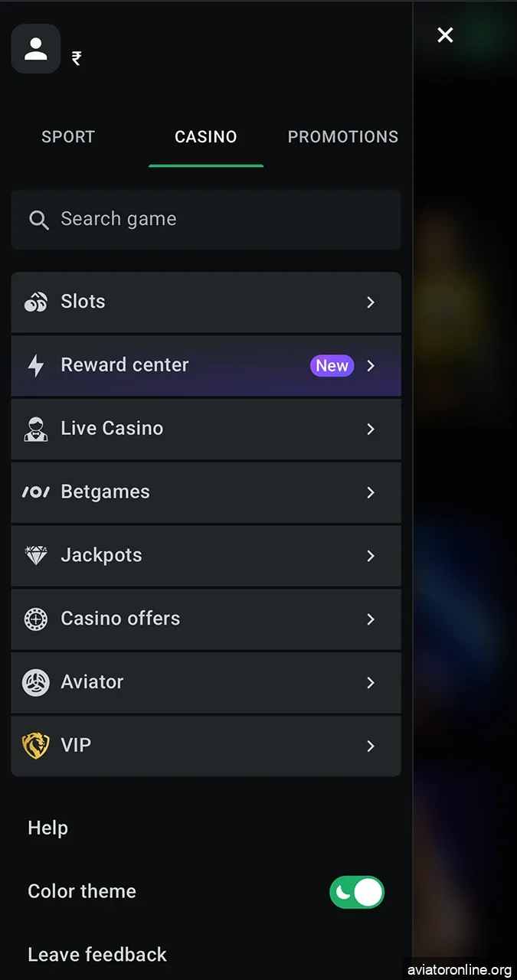
Task: Expand the Live Casino section
Action: pos(371,429)
